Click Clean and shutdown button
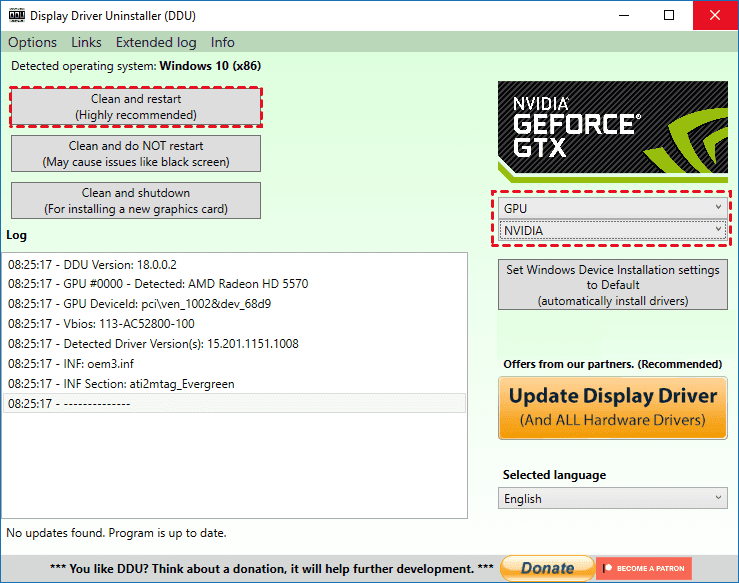 tap(136, 200)
